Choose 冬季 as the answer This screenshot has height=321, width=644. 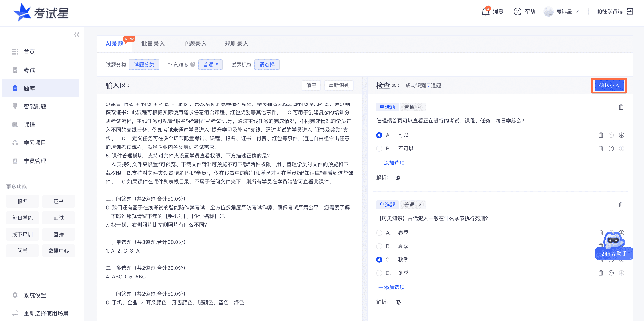tap(379, 273)
